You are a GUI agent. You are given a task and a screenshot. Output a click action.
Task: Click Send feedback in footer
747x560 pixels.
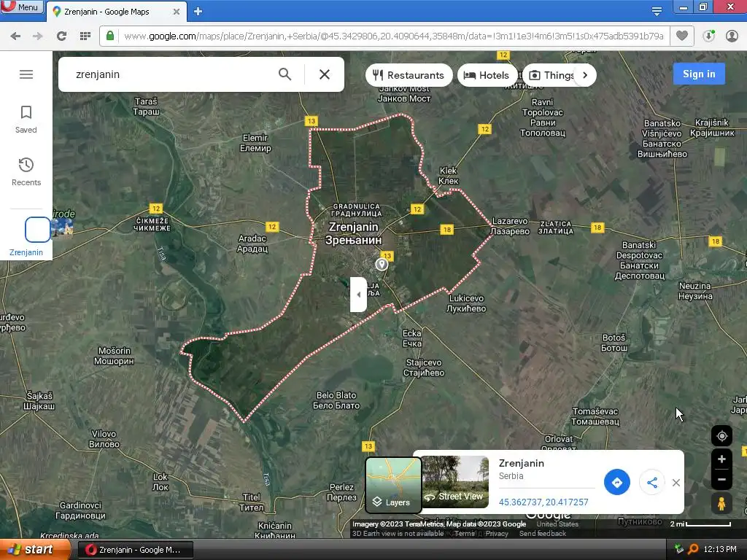pos(543,533)
